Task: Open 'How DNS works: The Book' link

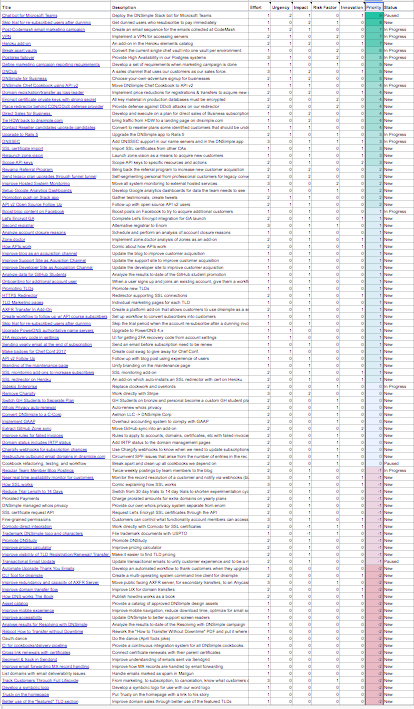Action: coord(28,596)
